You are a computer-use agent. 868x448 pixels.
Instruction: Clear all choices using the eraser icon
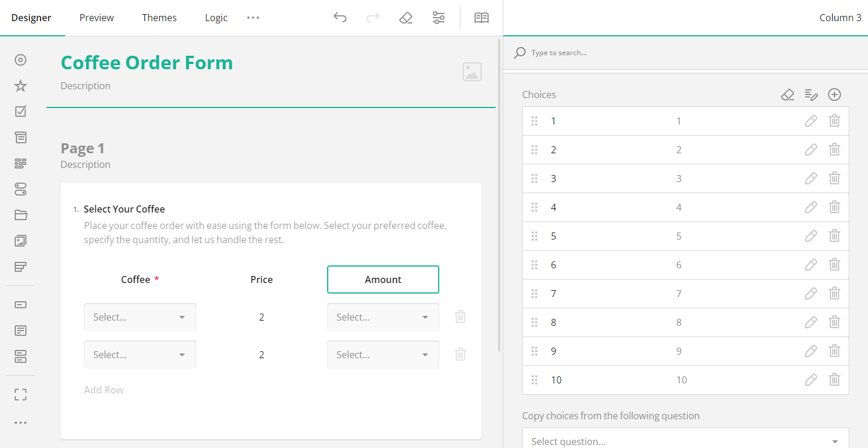point(788,94)
